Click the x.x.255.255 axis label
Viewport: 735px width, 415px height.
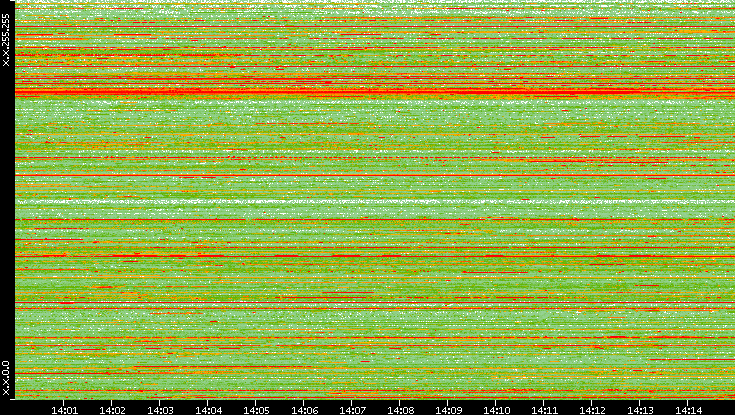click(x=6, y=40)
